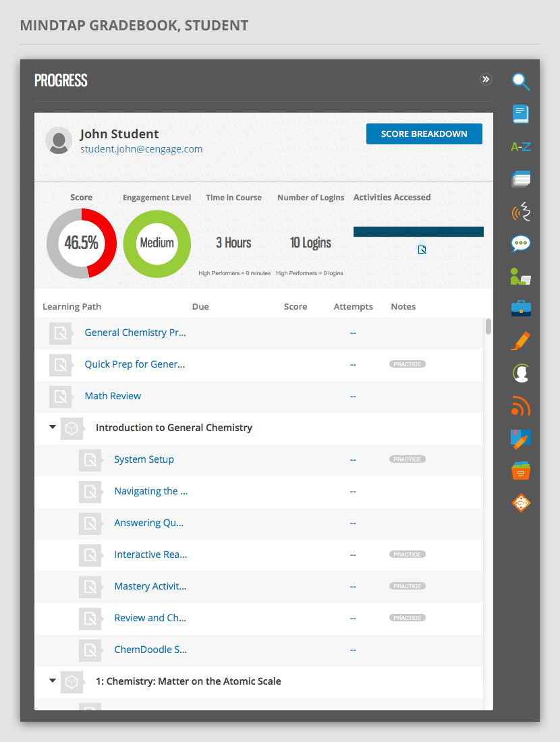Screen dimensions: 560x742
Task: Open the speech bubble chat icon
Action: (x=520, y=244)
